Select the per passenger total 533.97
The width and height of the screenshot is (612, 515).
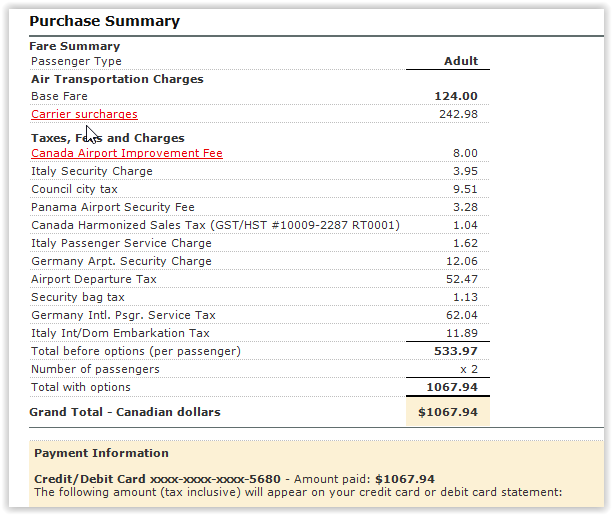(456, 351)
